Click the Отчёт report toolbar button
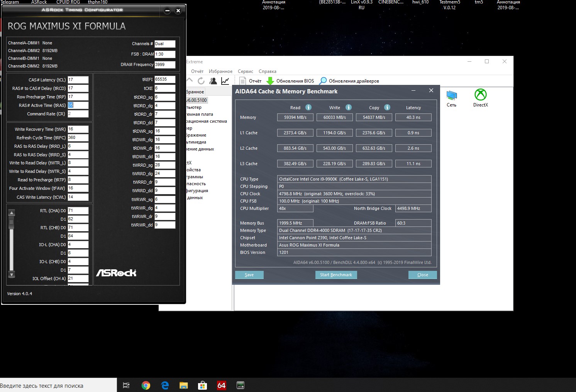The image size is (576, 392). pyautogui.click(x=250, y=81)
